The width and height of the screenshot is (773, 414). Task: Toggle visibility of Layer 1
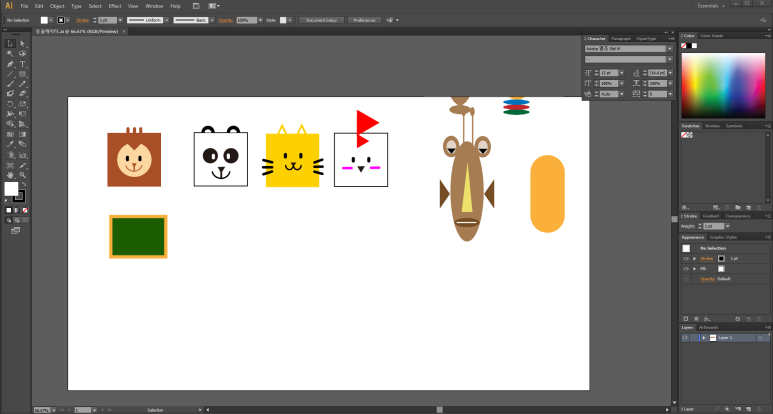coord(685,338)
